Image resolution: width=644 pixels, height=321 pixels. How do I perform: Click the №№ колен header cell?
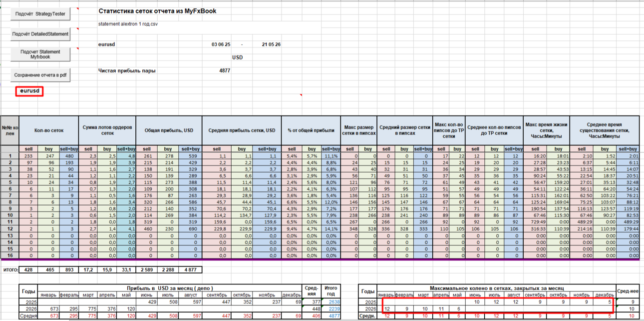point(9,130)
